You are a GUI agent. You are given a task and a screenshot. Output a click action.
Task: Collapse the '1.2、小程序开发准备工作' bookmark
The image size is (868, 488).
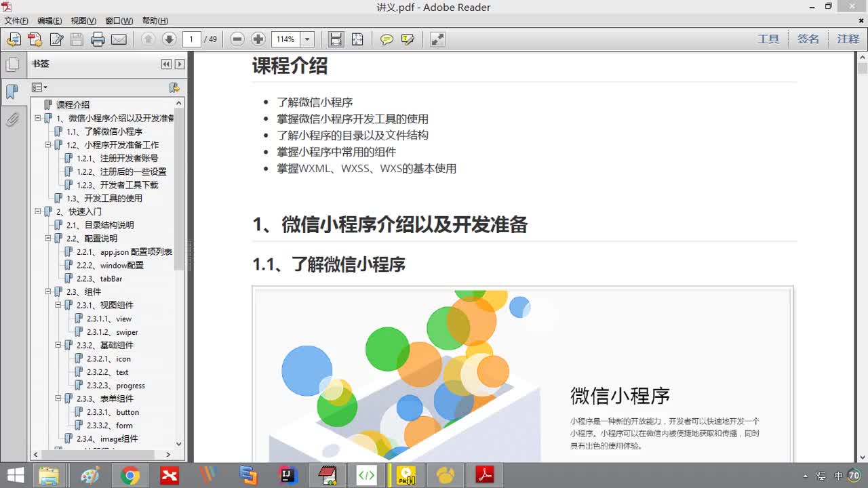48,145
